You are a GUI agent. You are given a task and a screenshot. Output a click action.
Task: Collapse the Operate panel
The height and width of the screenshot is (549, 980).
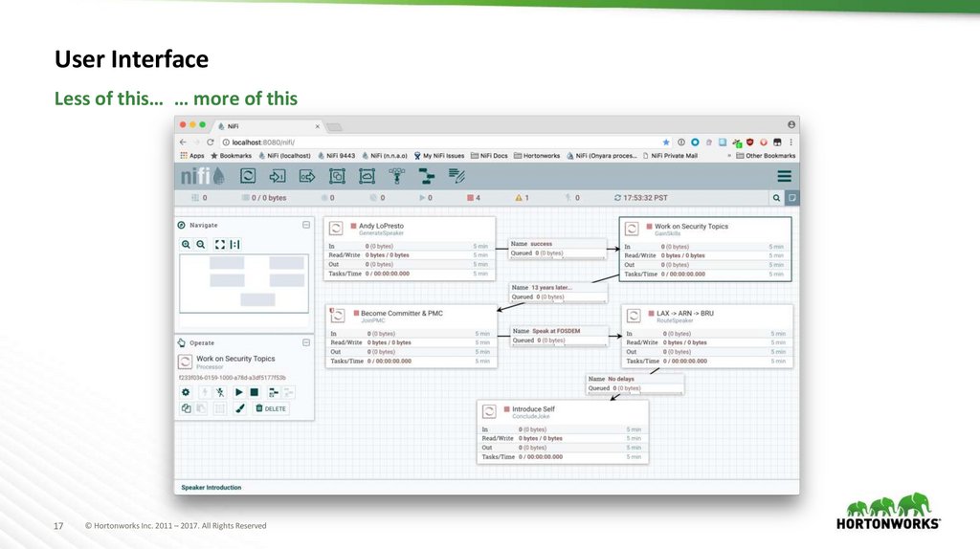point(306,342)
